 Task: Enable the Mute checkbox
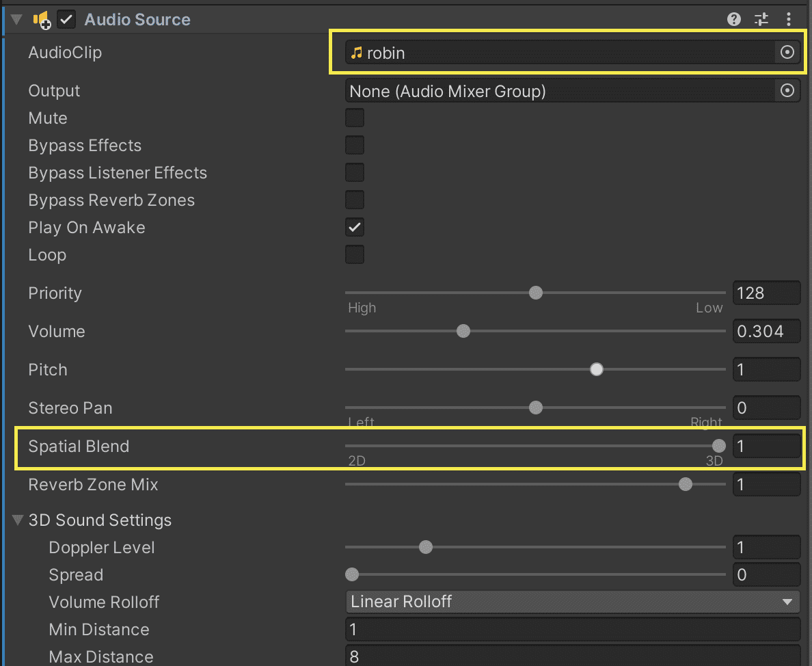click(355, 118)
